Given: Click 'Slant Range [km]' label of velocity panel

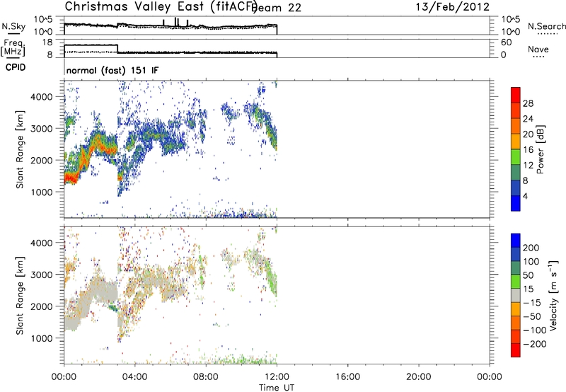Looking at the screenshot, I should tap(20, 296).
